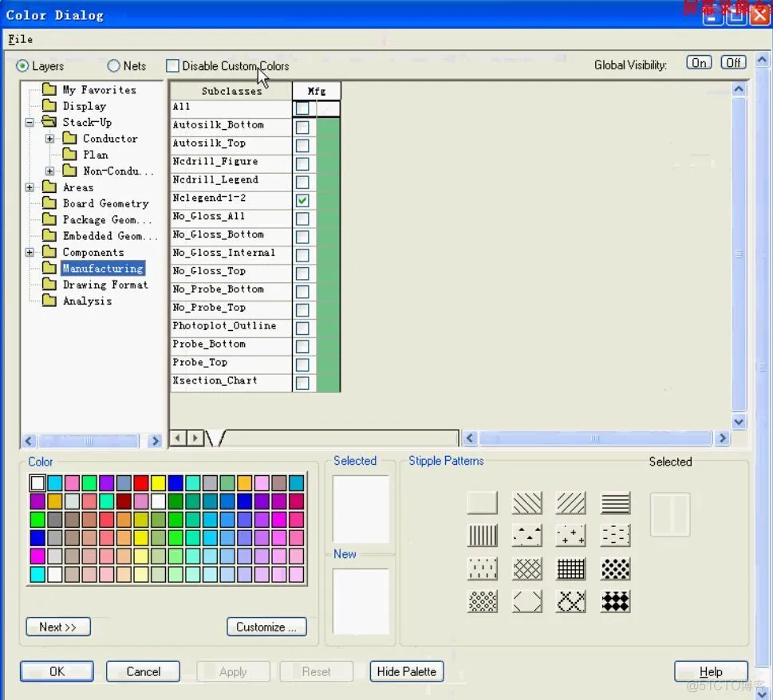The image size is (773, 700).
Task: Enable Disable Custom Colors checkbox
Action: [172, 65]
